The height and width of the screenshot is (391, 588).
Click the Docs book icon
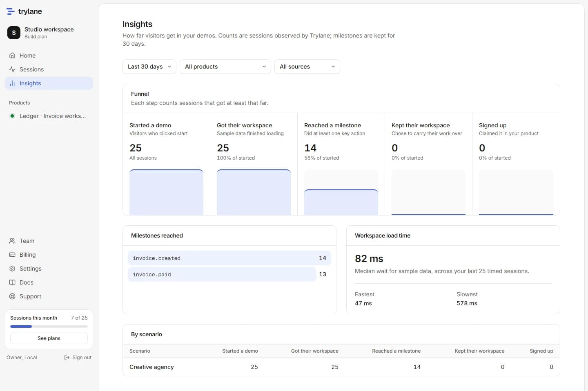tap(12, 282)
